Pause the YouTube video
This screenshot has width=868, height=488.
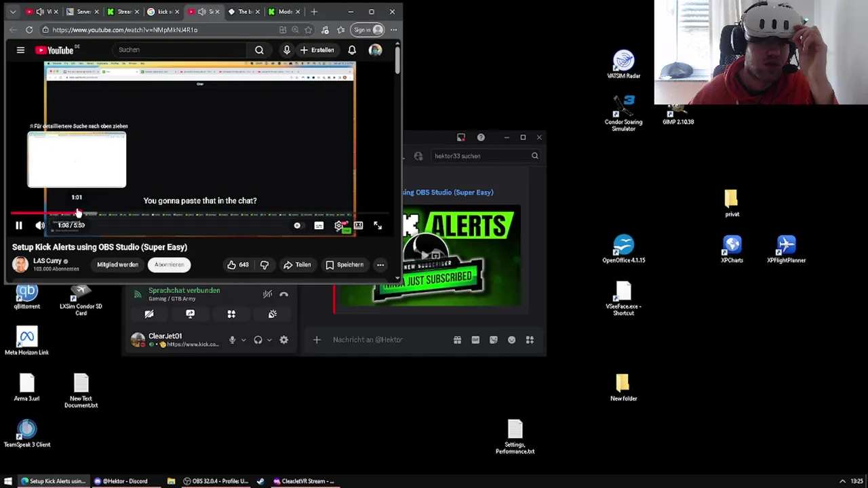pos(19,226)
